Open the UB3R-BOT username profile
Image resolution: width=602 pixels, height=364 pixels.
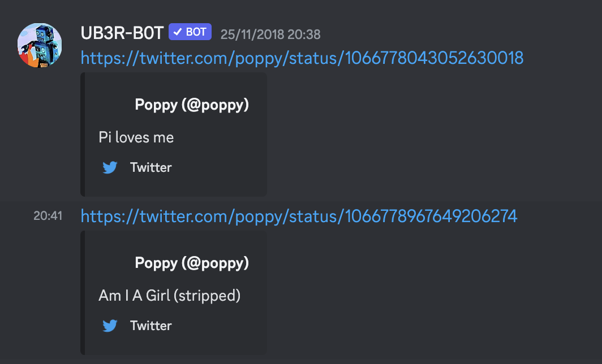pos(122,33)
